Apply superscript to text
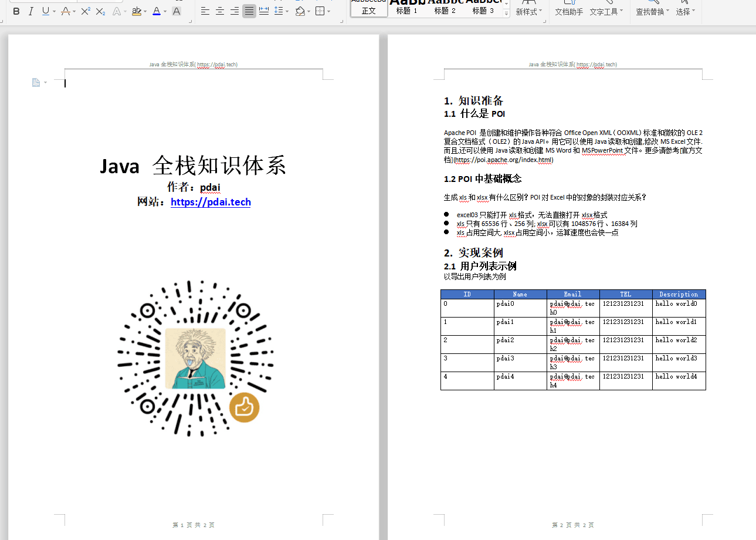756x540 pixels. tap(86, 11)
